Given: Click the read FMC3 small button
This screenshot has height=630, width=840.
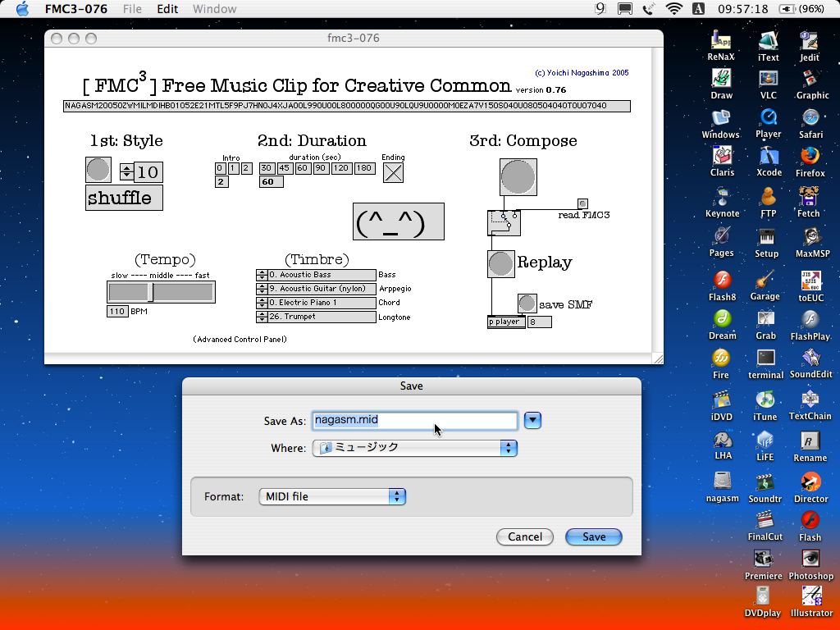Looking at the screenshot, I should (x=582, y=203).
